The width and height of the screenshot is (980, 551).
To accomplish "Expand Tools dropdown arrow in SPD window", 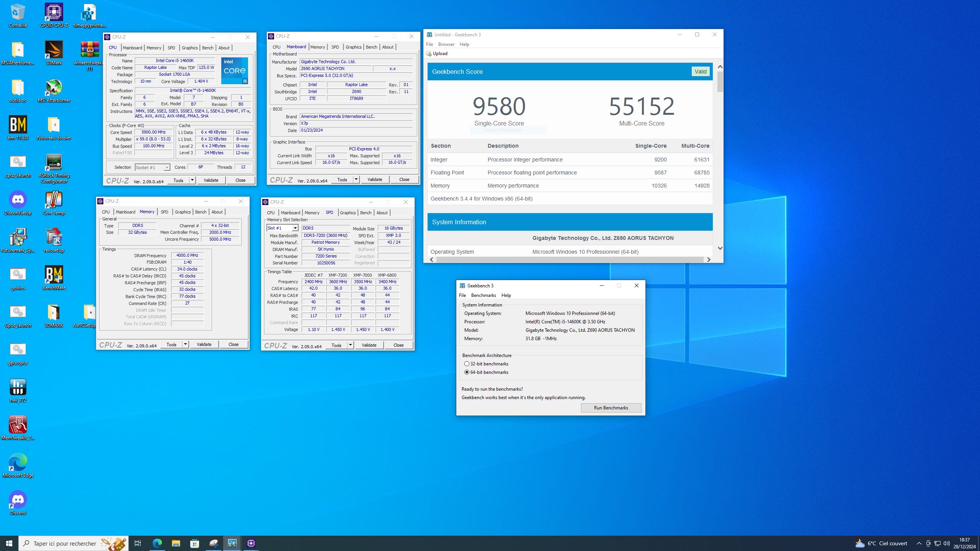I will (x=350, y=345).
